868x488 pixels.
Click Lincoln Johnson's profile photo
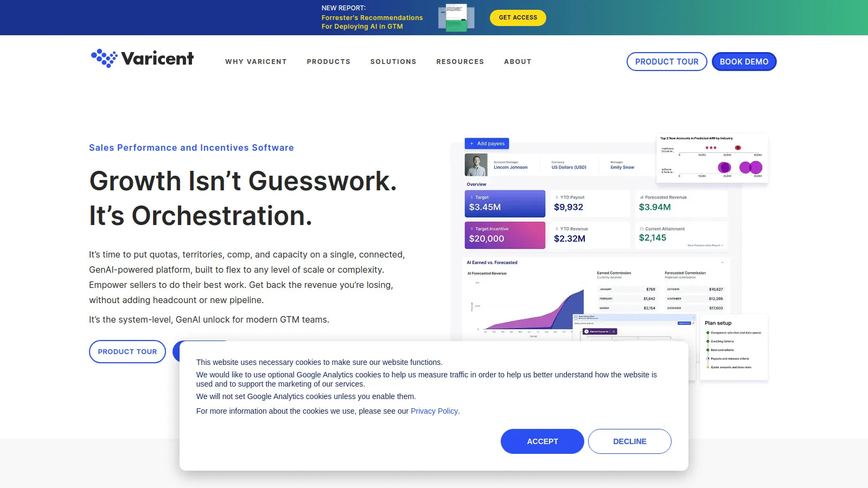476,165
